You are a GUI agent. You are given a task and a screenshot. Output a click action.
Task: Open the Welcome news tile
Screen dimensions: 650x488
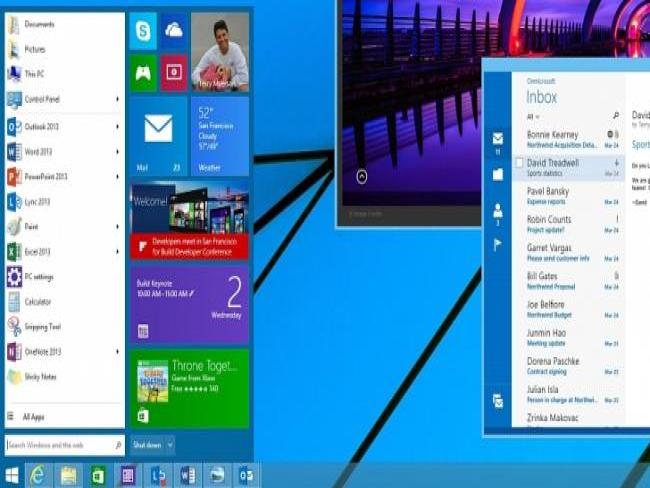click(189, 220)
